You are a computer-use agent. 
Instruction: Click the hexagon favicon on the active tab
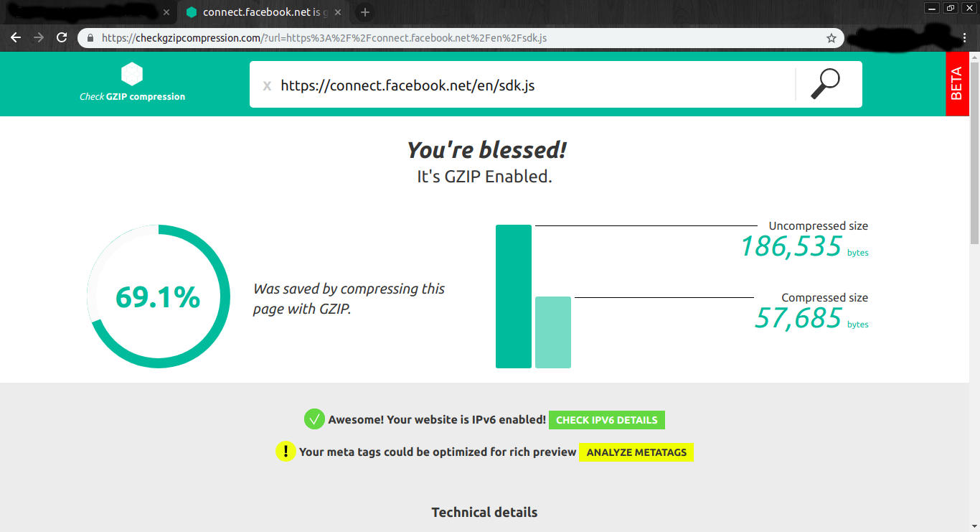pyautogui.click(x=192, y=12)
